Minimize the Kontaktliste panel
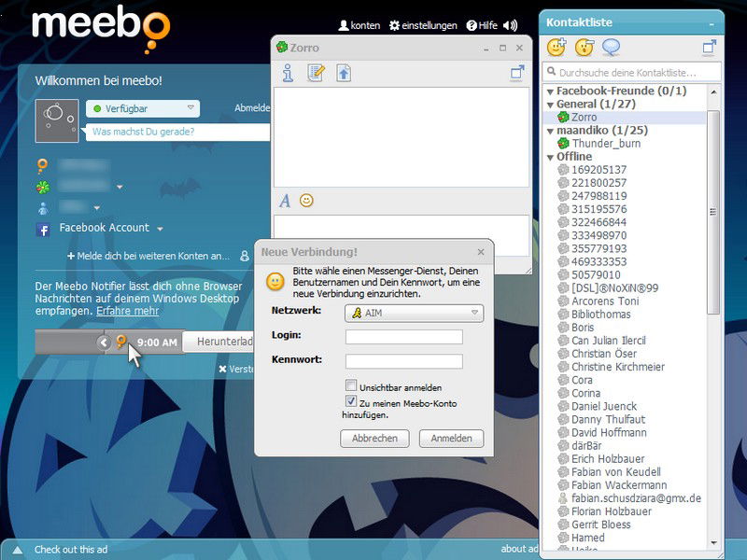The height and width of the screenshot is (560, 747). [712, 24]
